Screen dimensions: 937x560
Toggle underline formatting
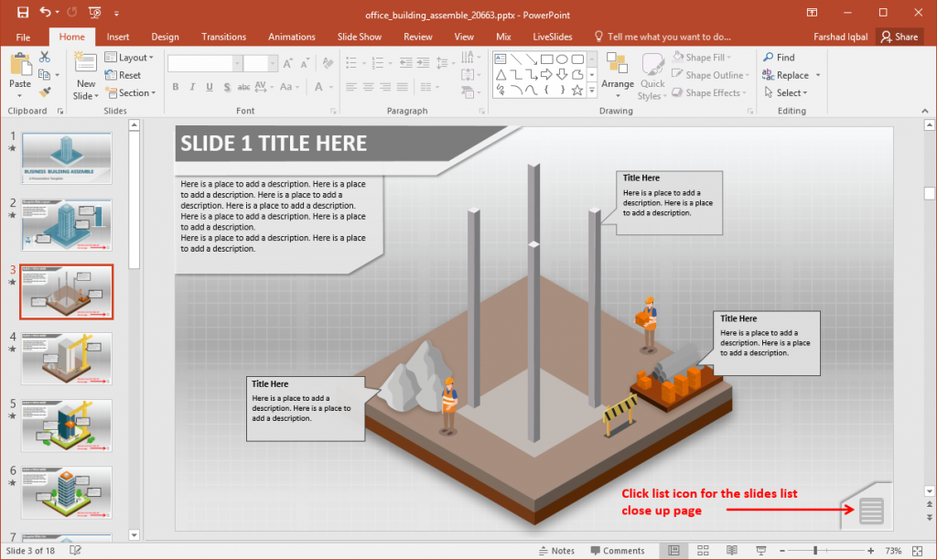pos(208,86)
